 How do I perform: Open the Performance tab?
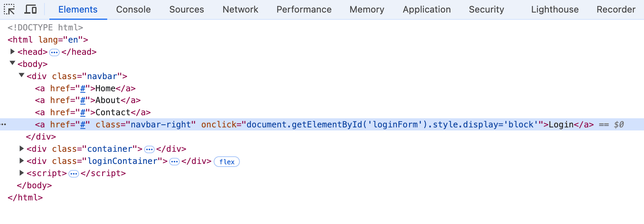(x=304, y=10)
